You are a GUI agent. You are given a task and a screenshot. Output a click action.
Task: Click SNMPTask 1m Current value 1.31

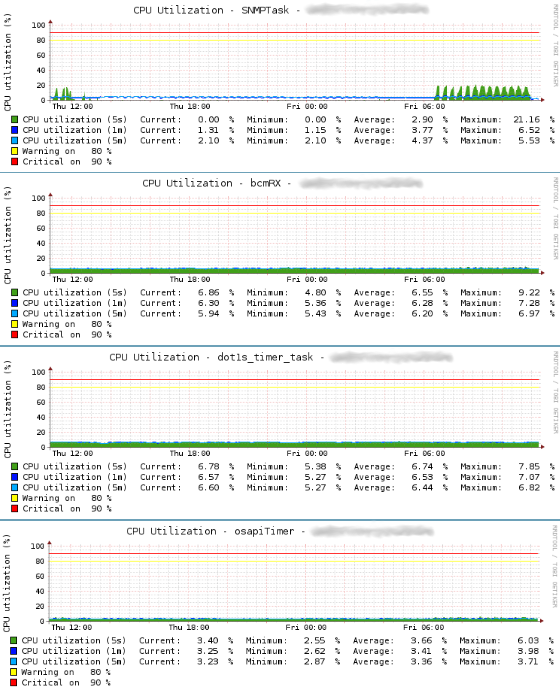point(208,130)
